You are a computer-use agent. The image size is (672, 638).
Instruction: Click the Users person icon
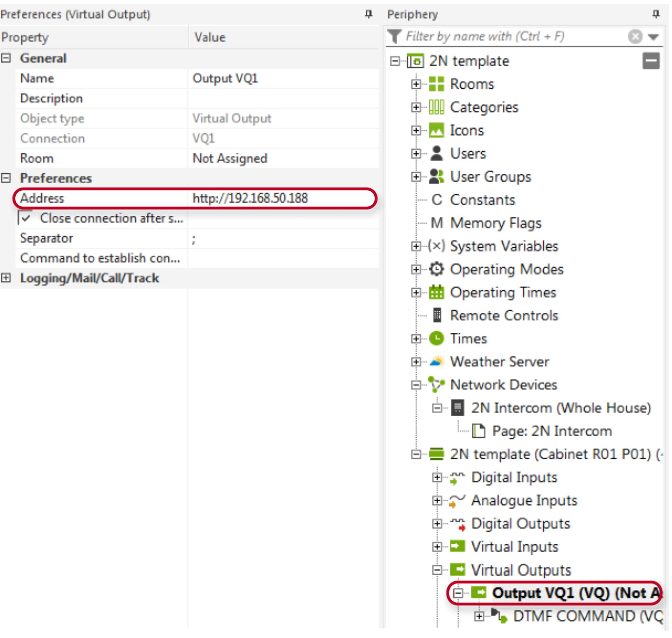pyautogui.click(x=436, y=153)
